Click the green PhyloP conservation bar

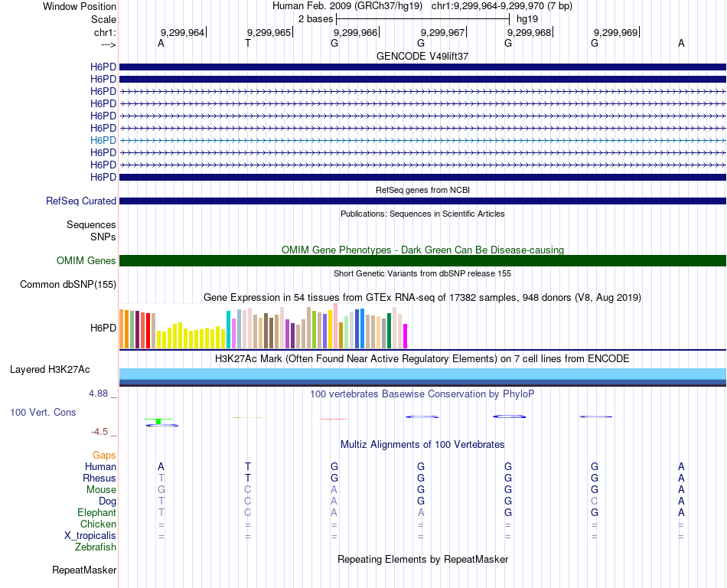point(158,421)
